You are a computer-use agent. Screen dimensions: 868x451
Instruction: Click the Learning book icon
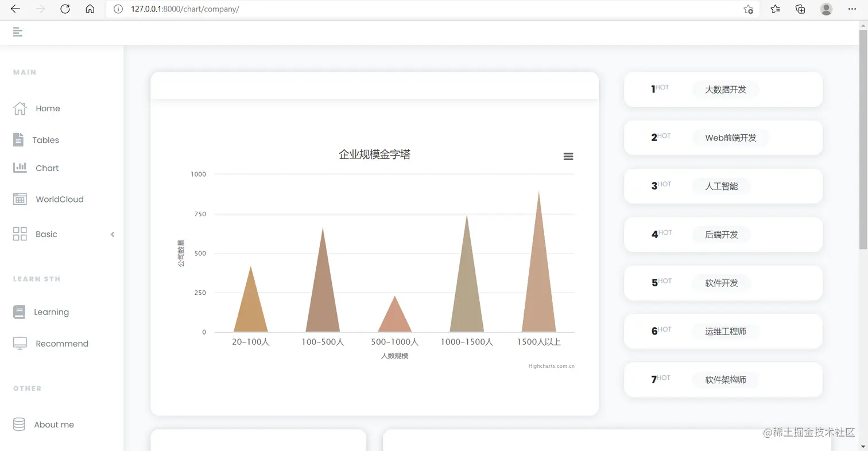(19, 312)
